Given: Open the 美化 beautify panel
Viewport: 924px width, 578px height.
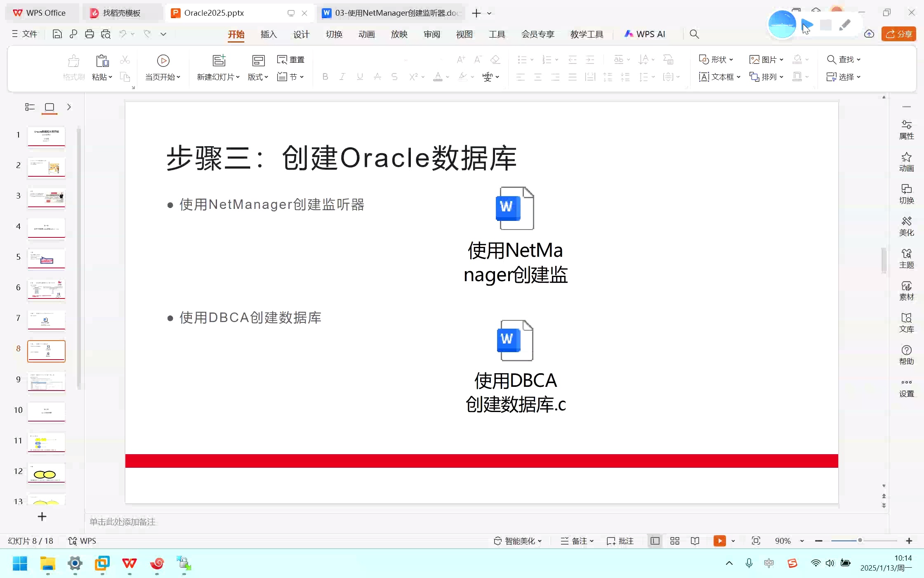Looking at the screenshot, I should click(x=906, y=226).
